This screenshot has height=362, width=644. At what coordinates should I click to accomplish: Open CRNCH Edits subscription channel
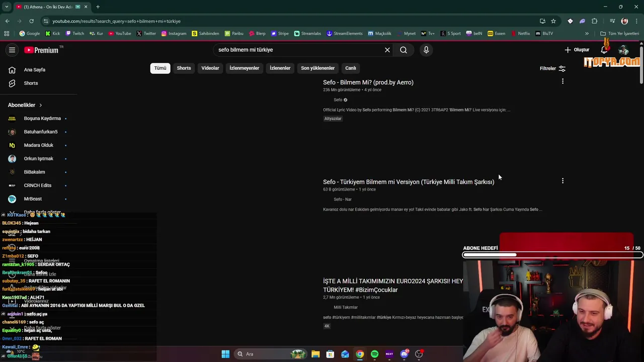coord(39,186)
